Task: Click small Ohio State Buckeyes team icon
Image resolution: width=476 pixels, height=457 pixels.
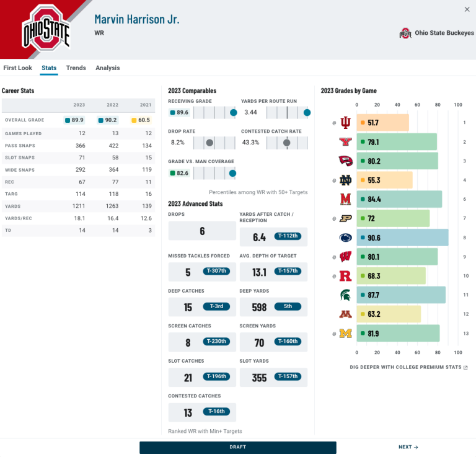Action: point(405,33)
